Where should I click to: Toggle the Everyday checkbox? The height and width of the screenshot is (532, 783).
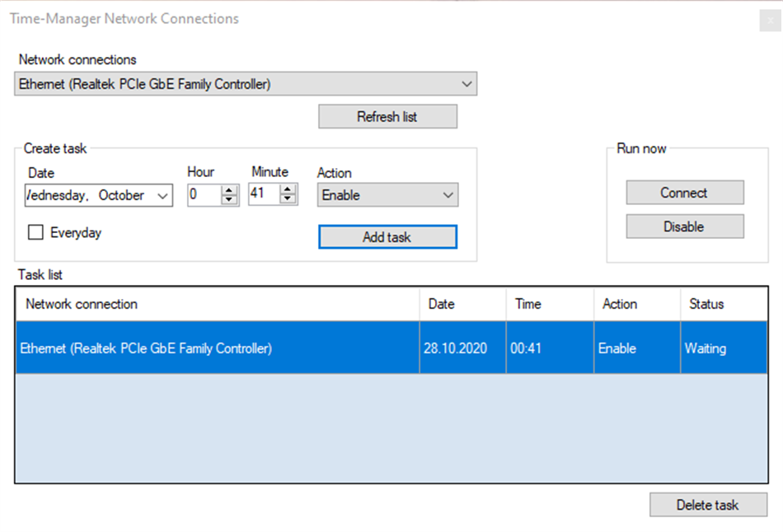point(35,233)
